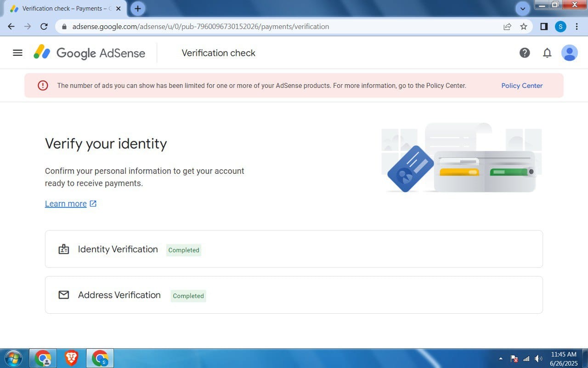Toggle the browser side panel icon

(544, 27)
